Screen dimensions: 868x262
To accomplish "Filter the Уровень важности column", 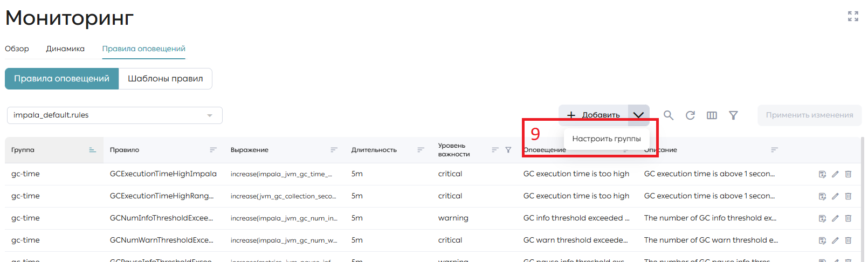I will (x=508, y=150).
